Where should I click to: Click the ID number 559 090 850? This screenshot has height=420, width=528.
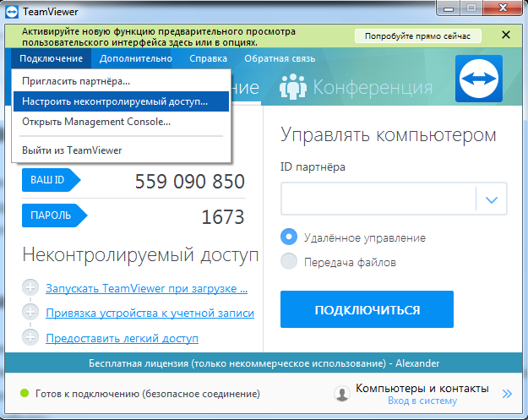189,182
